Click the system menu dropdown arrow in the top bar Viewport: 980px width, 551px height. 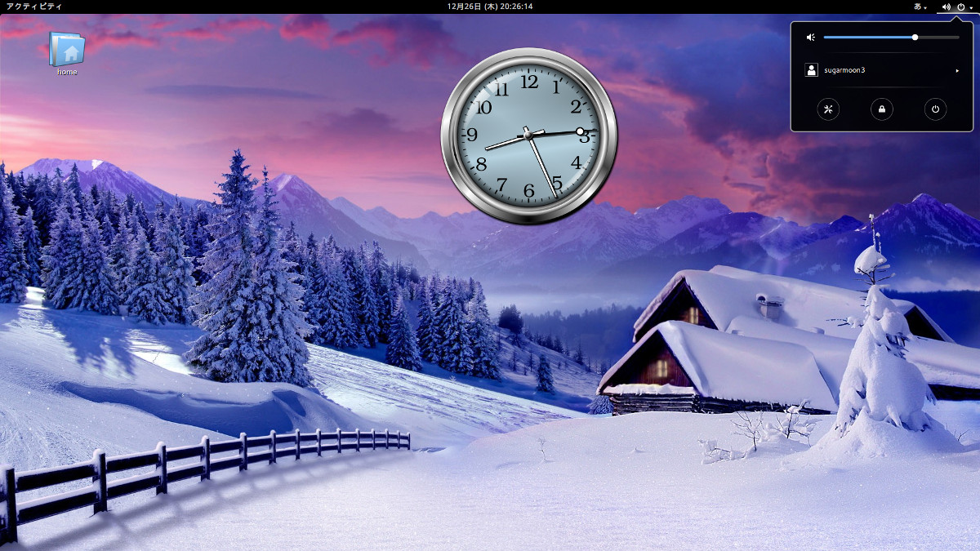971,7
